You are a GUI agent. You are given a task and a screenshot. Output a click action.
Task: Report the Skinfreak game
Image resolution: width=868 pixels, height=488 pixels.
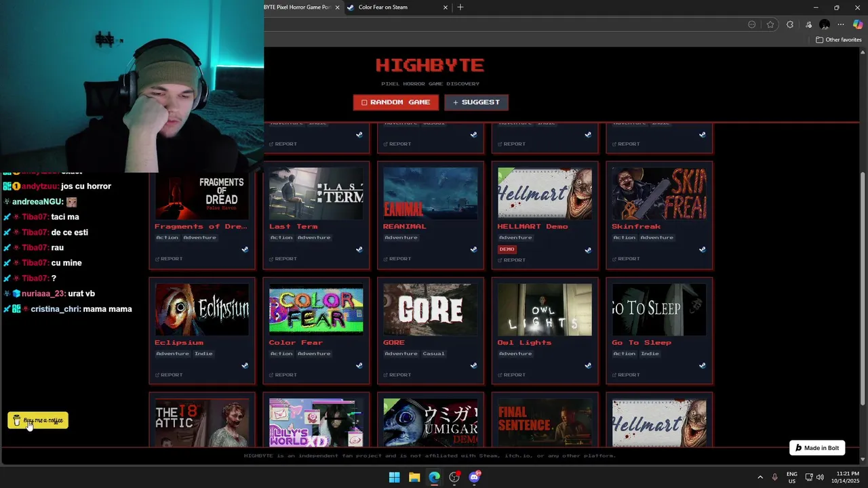tap(626, 258)
